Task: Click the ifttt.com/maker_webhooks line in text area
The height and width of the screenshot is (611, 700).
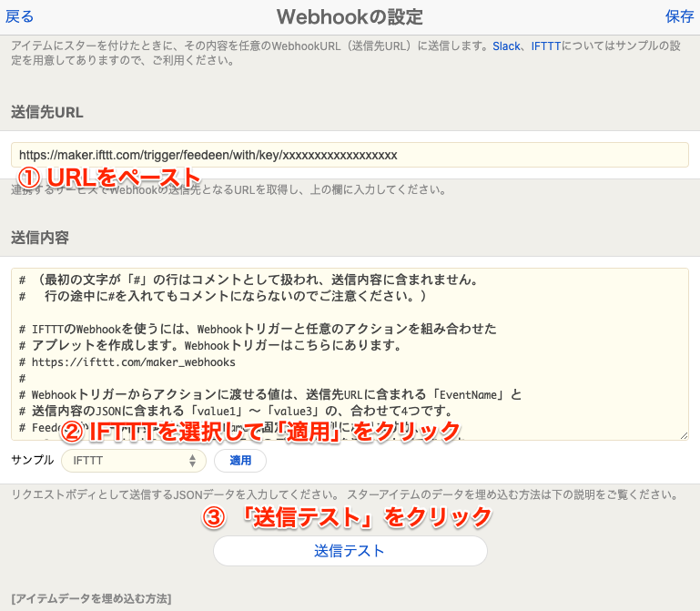Action: pyautogui.click(x=133, y=362)
